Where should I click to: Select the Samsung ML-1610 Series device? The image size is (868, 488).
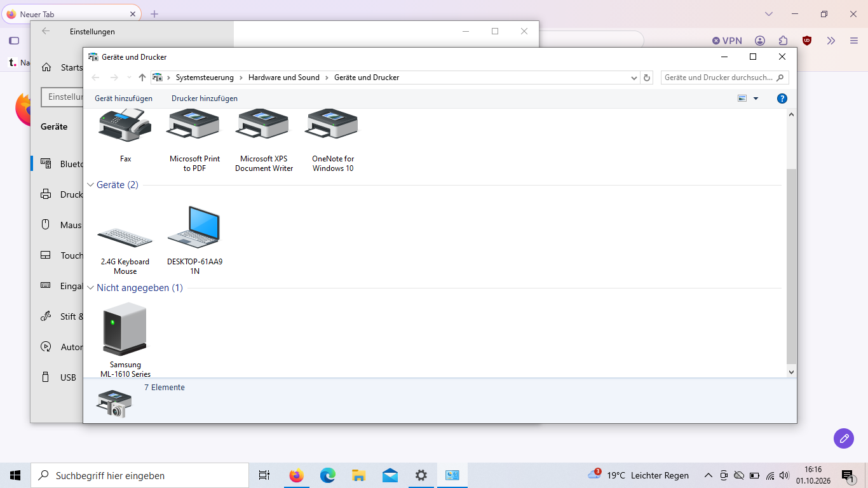point(125,341)
